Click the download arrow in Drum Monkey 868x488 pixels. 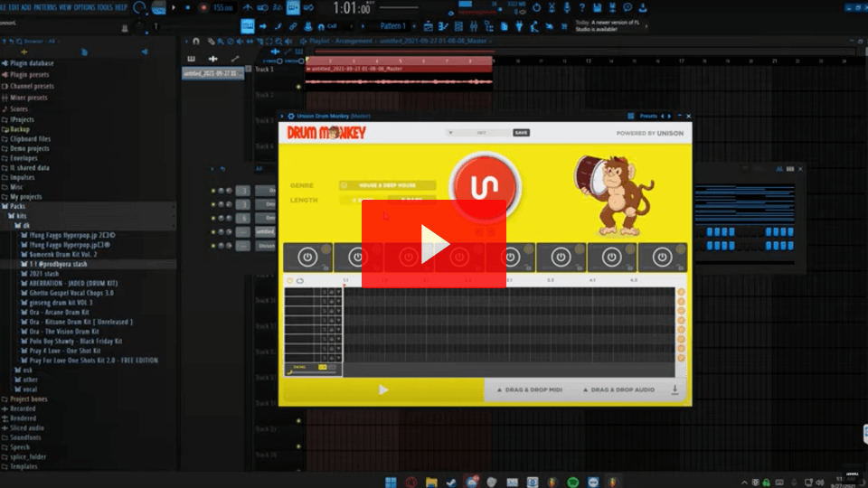(x=675, y=389)
